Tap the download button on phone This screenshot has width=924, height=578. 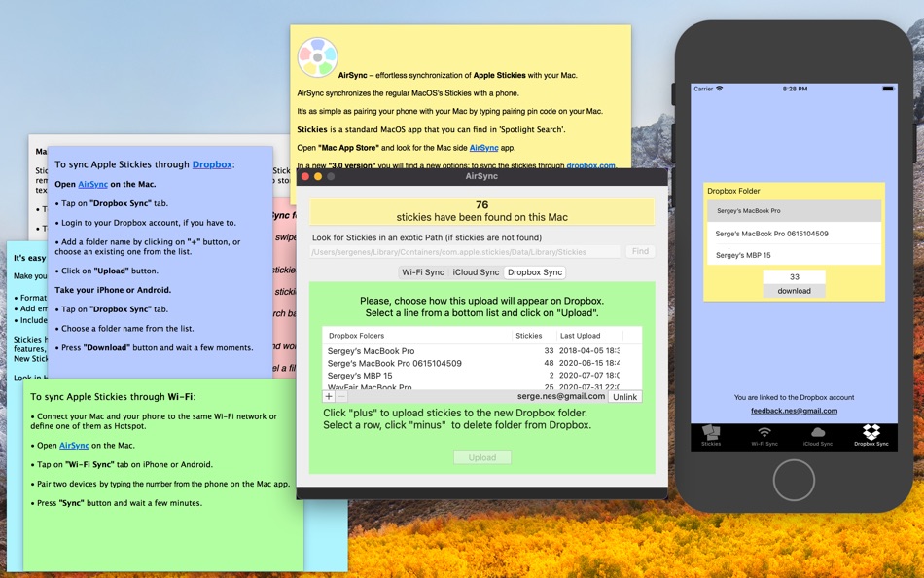[x=794, y=291]
